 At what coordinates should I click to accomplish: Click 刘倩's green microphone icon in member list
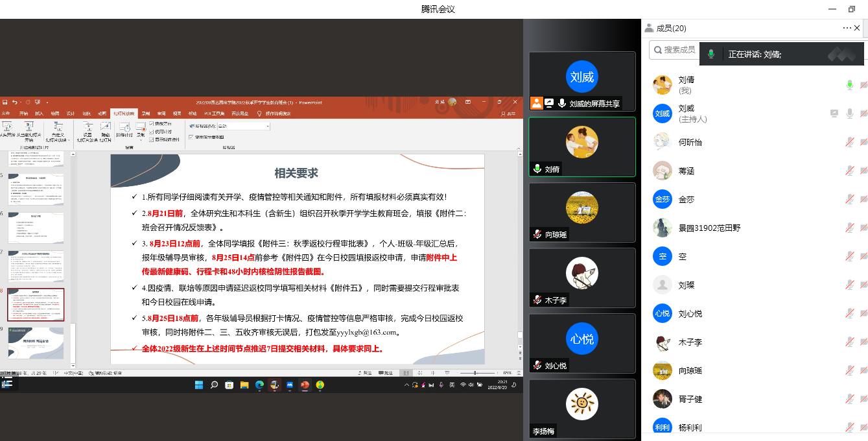coord(849,85)
